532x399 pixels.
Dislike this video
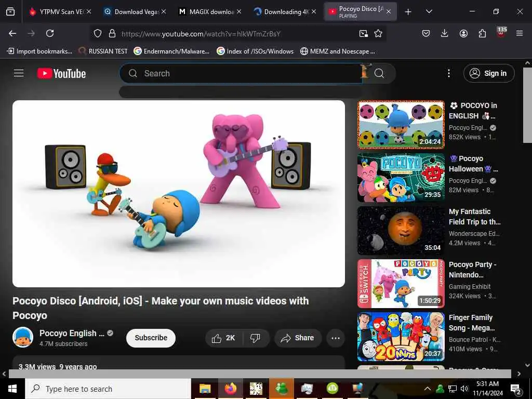point(255,338)
